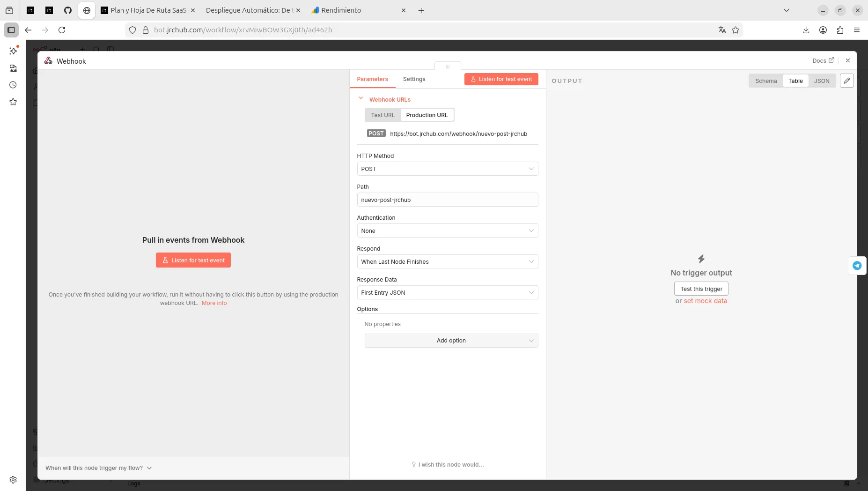This screenshot has height=491, width=868.
Task: Close the Webhook node panel
Action: (x=847, y=60)
